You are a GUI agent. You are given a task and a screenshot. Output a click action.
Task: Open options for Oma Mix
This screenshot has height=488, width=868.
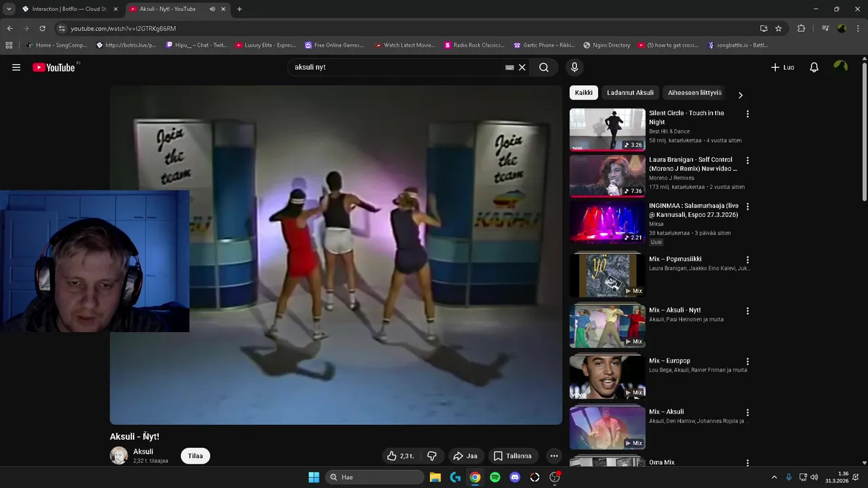coord(747,463)
